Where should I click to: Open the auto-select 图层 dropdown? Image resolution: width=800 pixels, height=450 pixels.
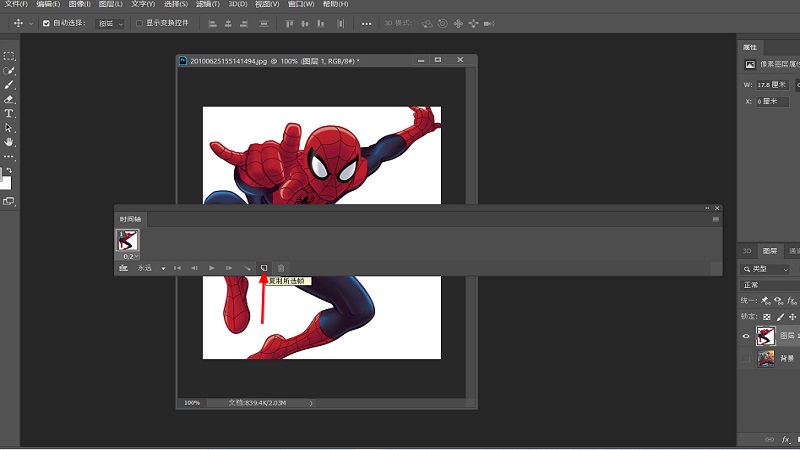pos(109,23)
